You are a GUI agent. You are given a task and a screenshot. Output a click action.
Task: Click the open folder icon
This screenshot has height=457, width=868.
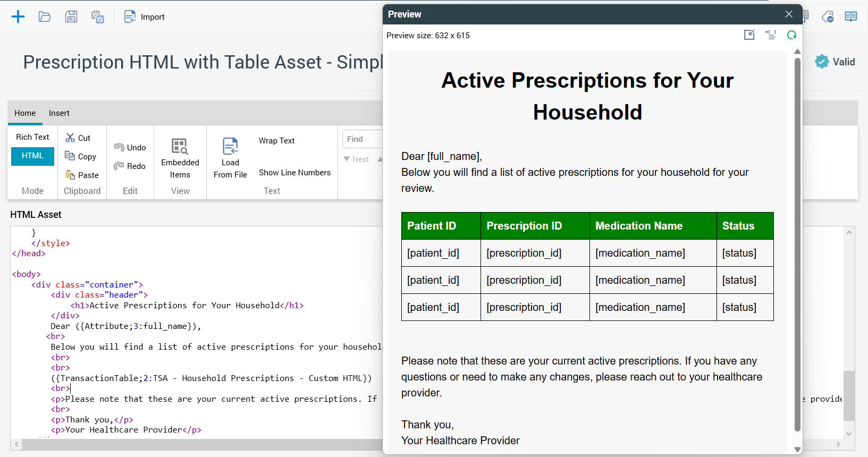tap(45, 16)
